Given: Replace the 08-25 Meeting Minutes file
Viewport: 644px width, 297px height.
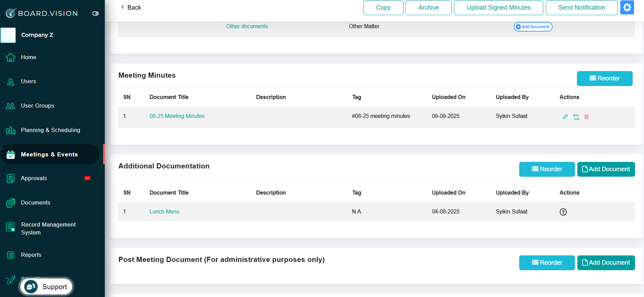Looking at the screenshot, I should pos(576,117).
